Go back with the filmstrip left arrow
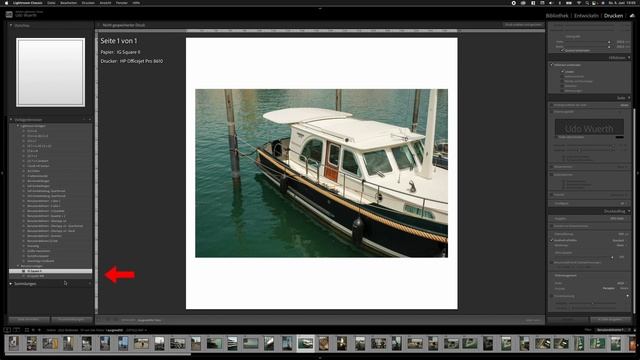The width and height of the screenshot is (640, 360). point(33,330)
